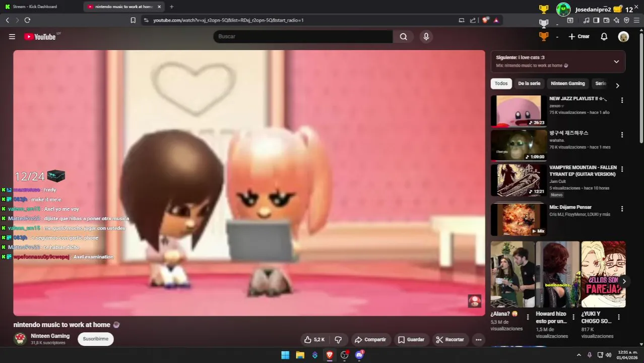Open a new browser tab
Viewport: 644px width, 363px height.
(171, 7)
